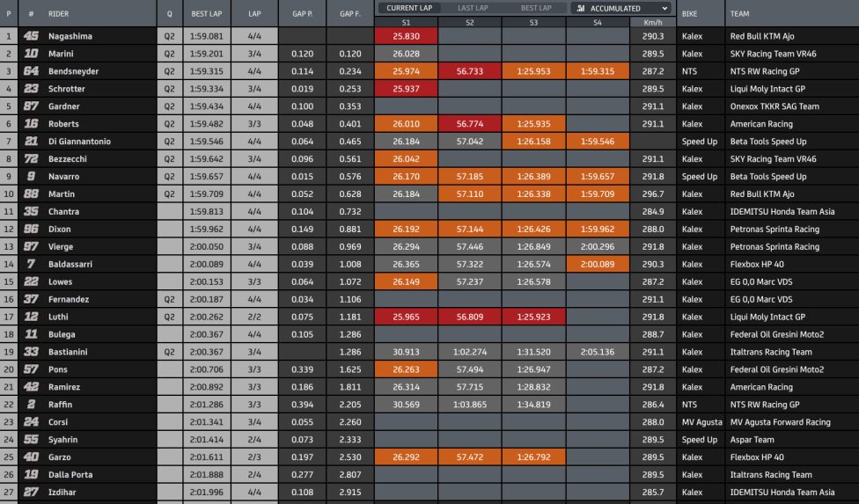Click rider number 33 badge for Bastianini

pos(31,351)
